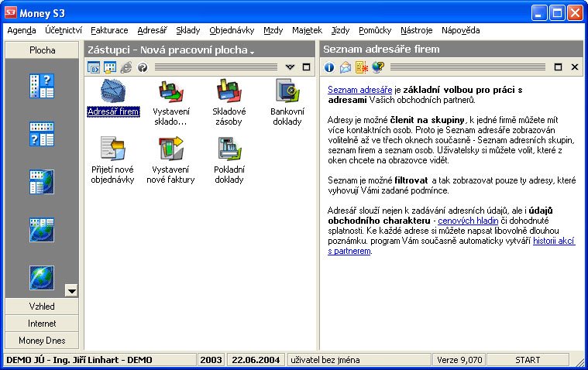
Task: Follow the Seznam adresáře link
Action: [359, 90]
